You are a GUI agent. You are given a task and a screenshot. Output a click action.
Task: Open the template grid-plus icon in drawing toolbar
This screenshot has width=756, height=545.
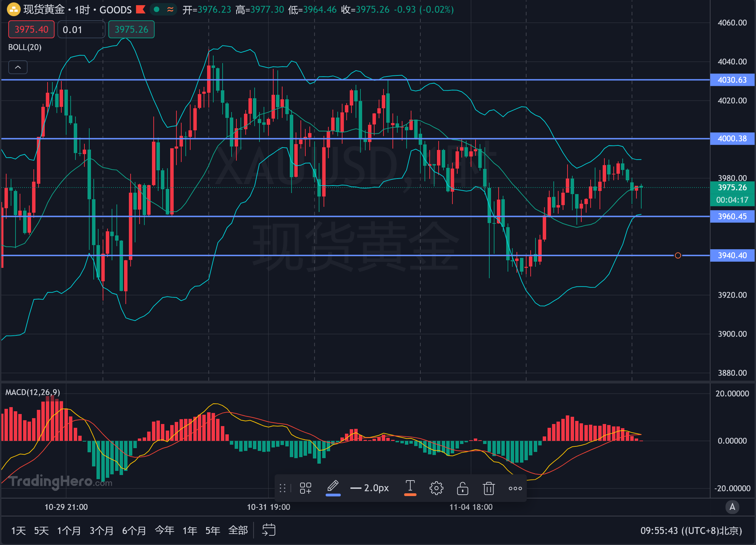click(305, 488)
